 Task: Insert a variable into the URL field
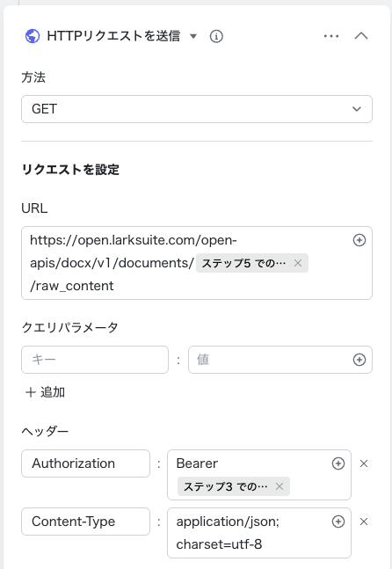point(359,240)
